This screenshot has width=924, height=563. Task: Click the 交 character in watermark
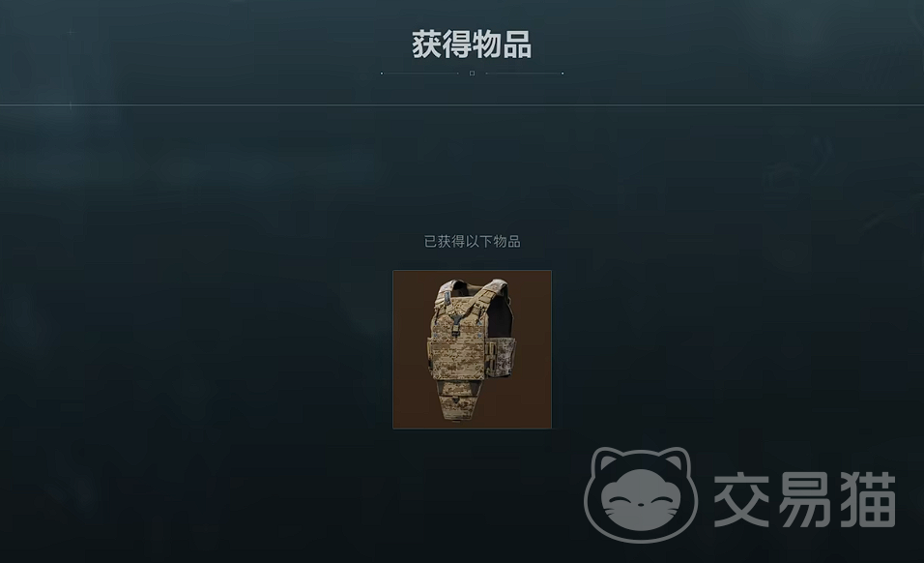click(742, 499)
